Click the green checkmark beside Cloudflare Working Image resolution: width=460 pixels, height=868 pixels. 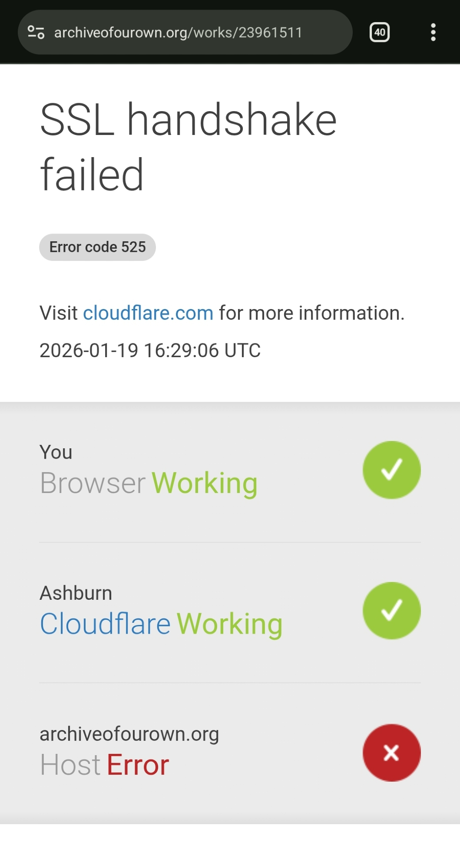[391, 611]
